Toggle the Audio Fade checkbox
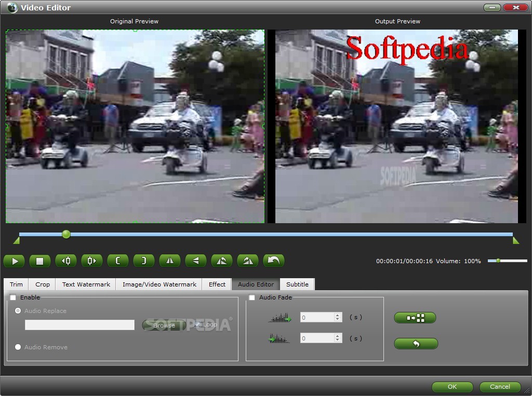 (252, 297)
